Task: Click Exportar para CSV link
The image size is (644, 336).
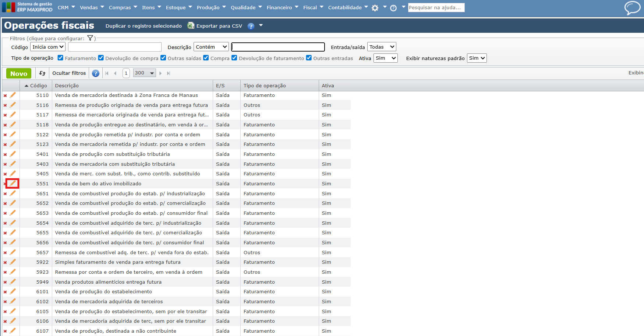Action: 219,26
